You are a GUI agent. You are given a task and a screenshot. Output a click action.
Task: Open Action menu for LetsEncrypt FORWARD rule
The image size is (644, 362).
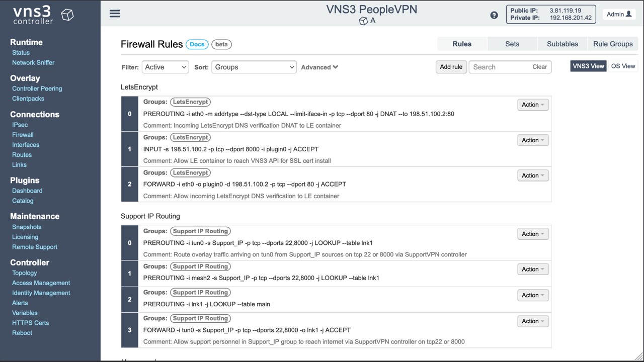533,175
